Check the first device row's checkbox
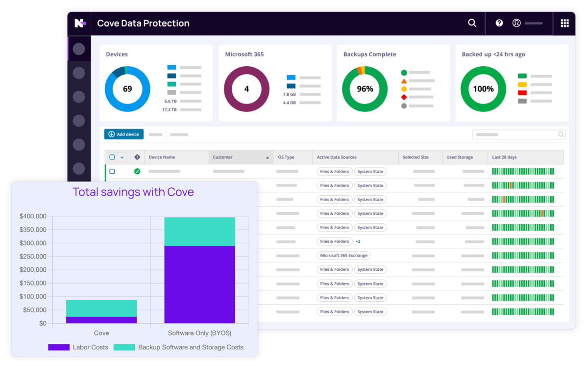Viewport: 588px width, 368px height. pyautogui.click(x=112, y=171)
